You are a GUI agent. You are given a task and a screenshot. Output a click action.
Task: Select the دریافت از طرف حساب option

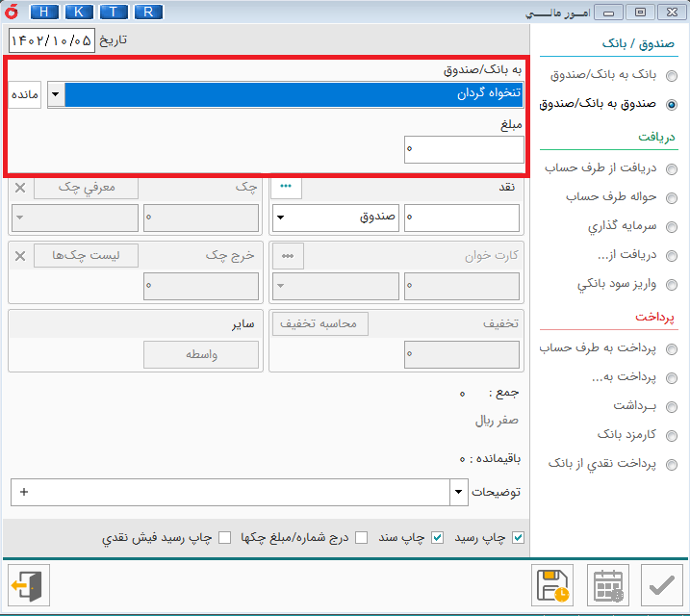[x=671, y=168]
